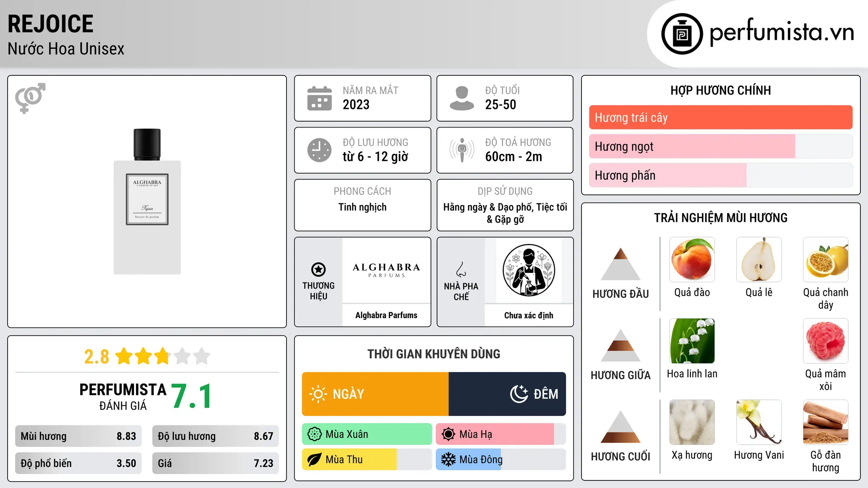Viewport: 868px width, 488px height.
Task: Click the perfumista.vn bottle logo icon
Action: pos(682,34)
